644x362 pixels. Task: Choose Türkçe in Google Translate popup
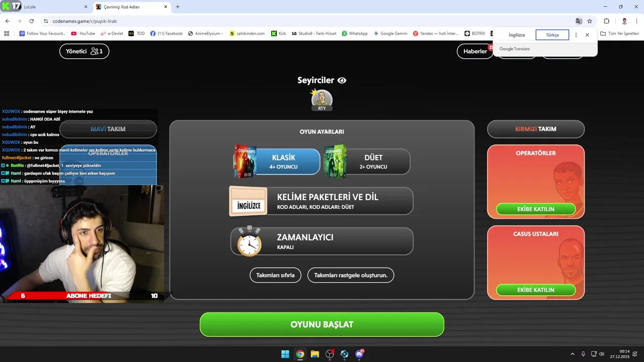coord(552,35)
